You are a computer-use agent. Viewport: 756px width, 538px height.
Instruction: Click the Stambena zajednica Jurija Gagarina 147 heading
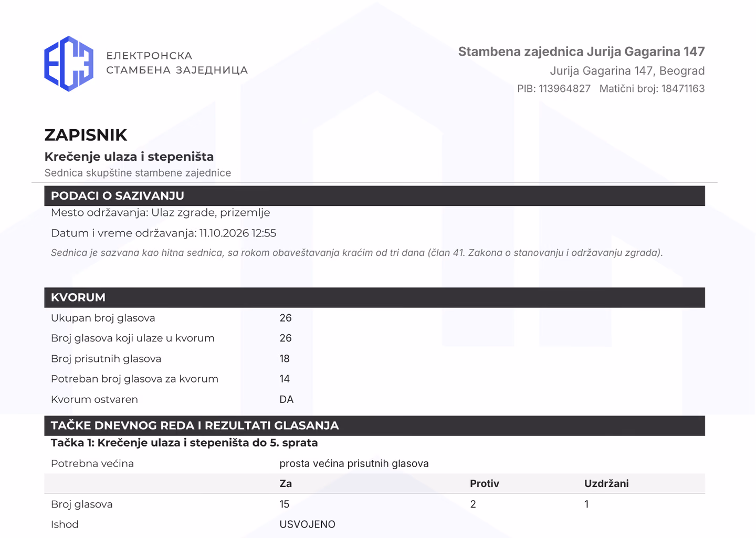581,51
